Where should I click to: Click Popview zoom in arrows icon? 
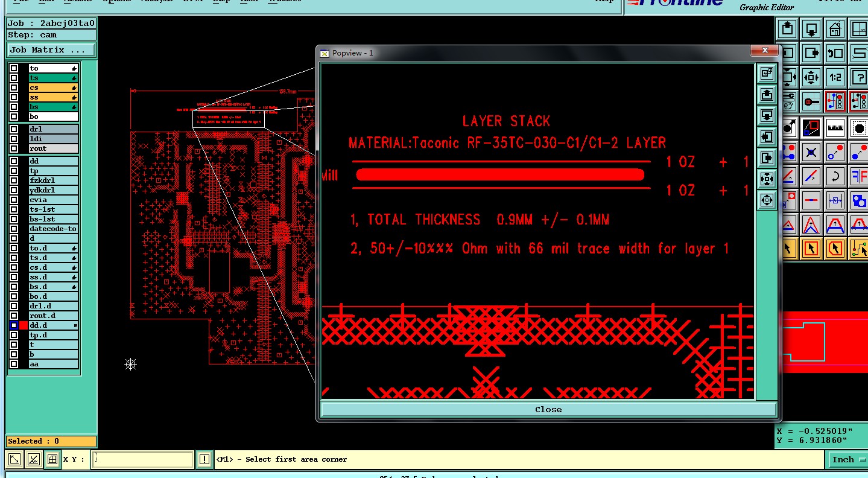[x=767, y=179]
